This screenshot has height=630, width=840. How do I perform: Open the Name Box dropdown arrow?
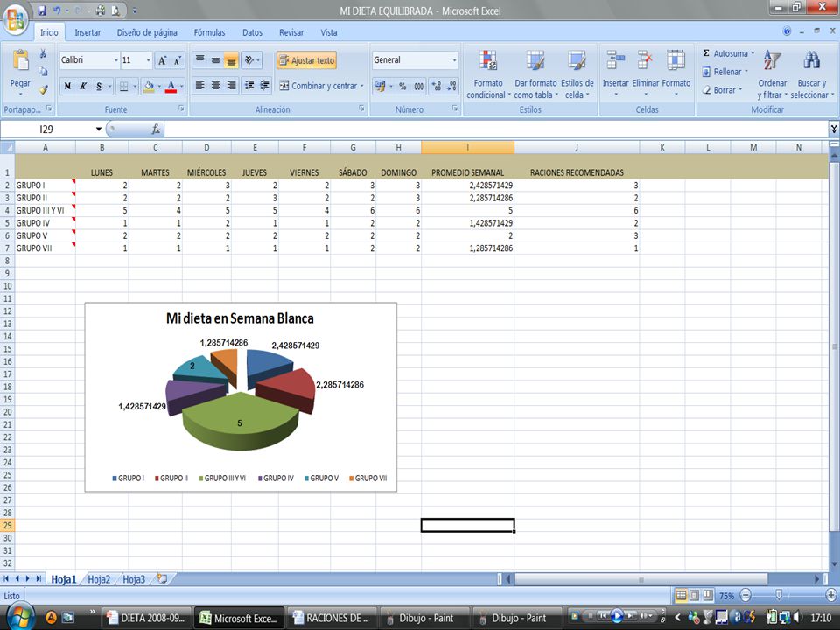point(99,129)
